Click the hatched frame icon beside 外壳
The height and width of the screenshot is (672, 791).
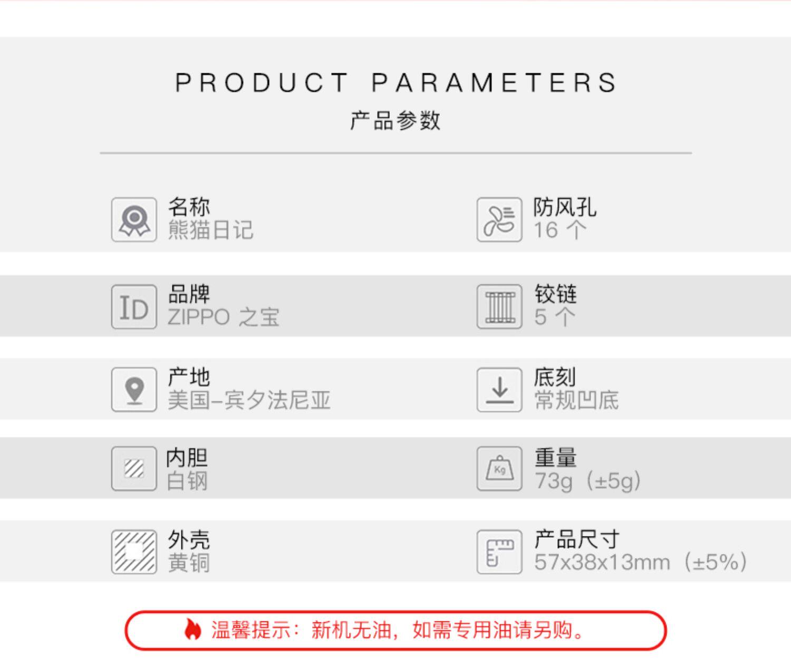click(x=134, y=552)
